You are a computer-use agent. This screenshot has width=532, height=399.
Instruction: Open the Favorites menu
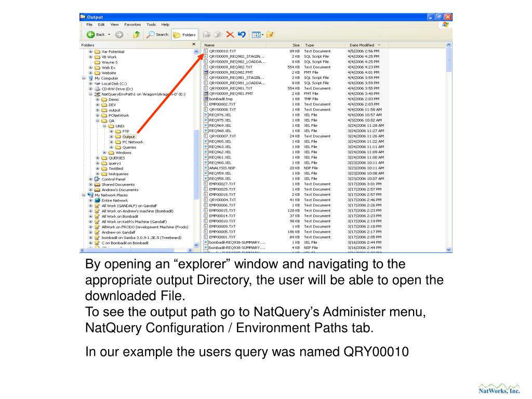[x=132, y=24]
